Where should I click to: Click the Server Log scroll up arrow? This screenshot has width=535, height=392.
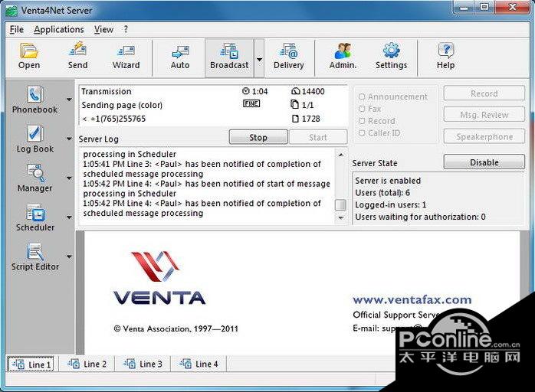point(341,155)
